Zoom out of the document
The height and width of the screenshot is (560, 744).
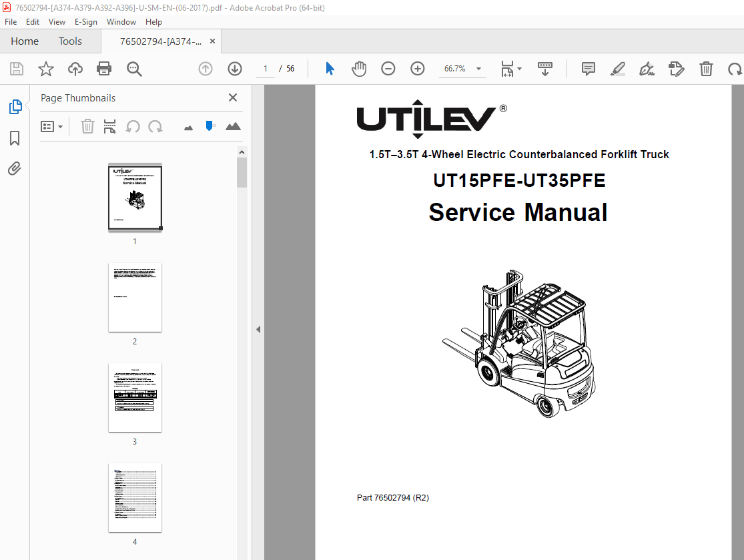[388, 68]
